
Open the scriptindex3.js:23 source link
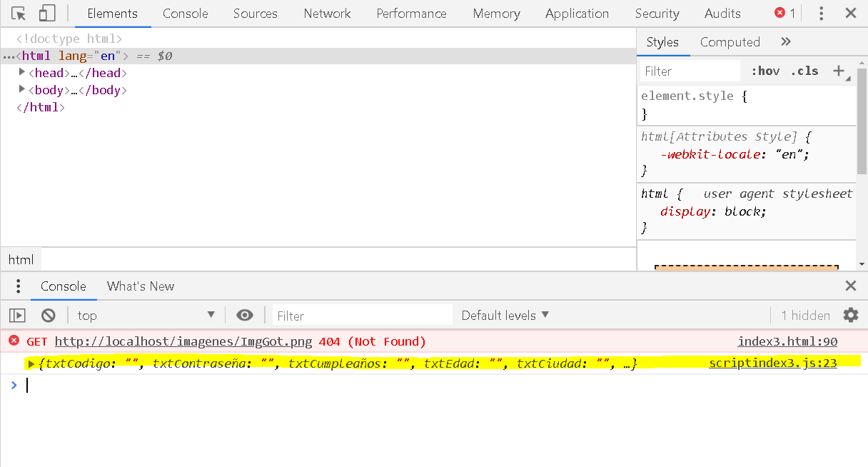point(772,363)
